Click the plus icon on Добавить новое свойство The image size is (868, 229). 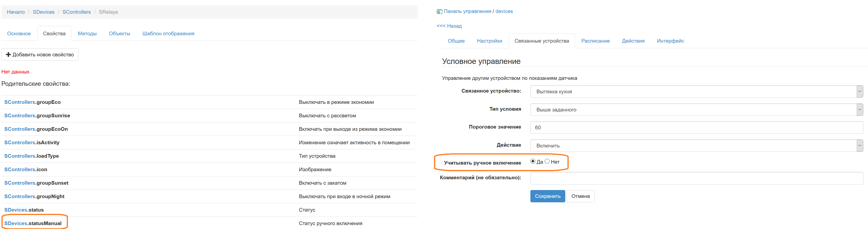click(x=8, y=54)
